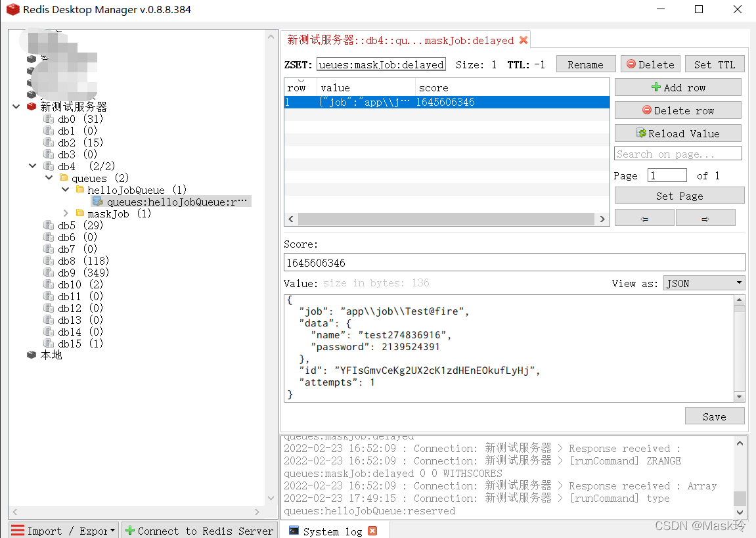The image size is (756, 538).
Task: Save the edited value
Action: pos(715,416)
